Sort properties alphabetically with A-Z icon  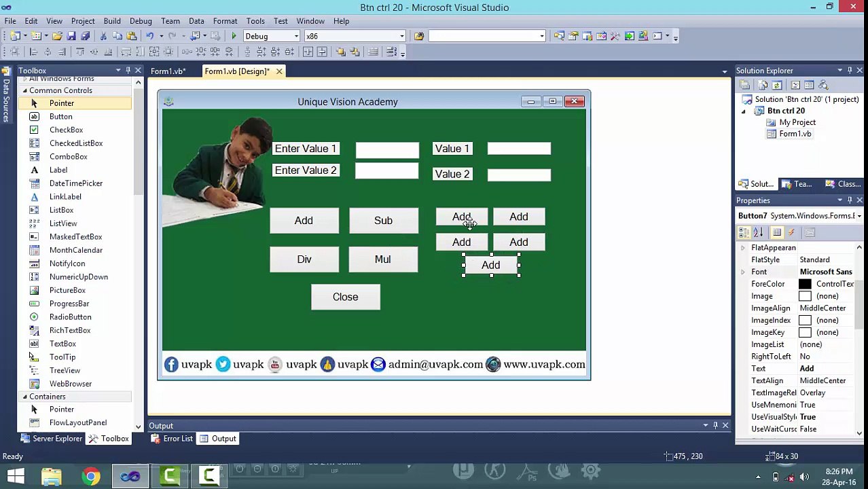(x=759, y=232)
